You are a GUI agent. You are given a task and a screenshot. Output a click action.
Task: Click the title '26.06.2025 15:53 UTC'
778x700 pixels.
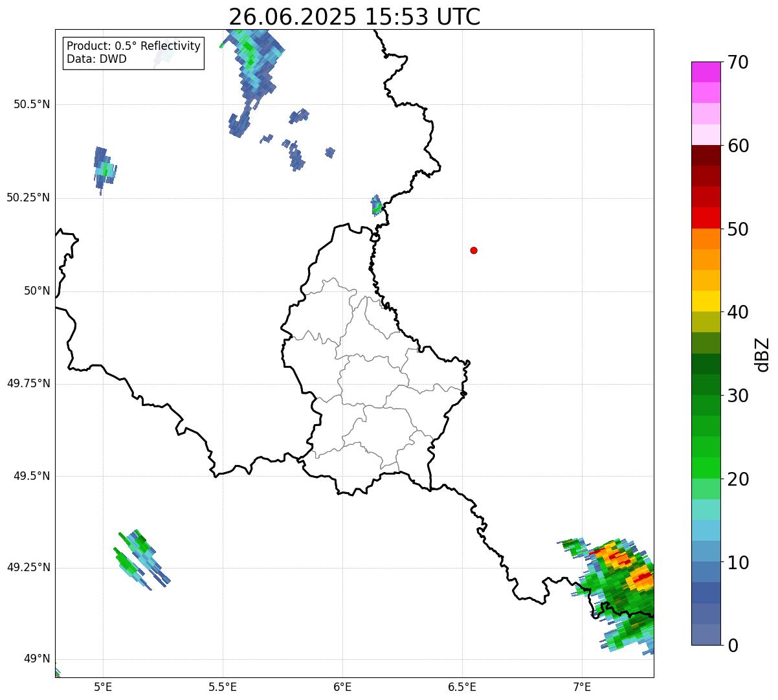[x=355, y=17]
